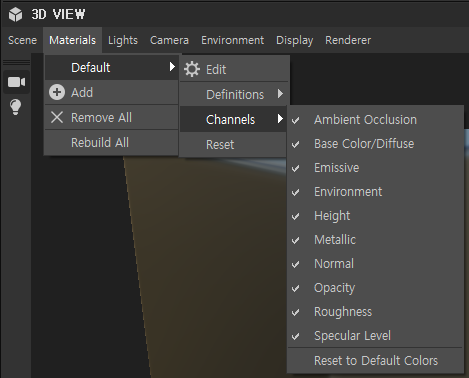Viewport: 469px width, 378px height.
Task: Click the 3D View cube icon
Action: (15, 15)
